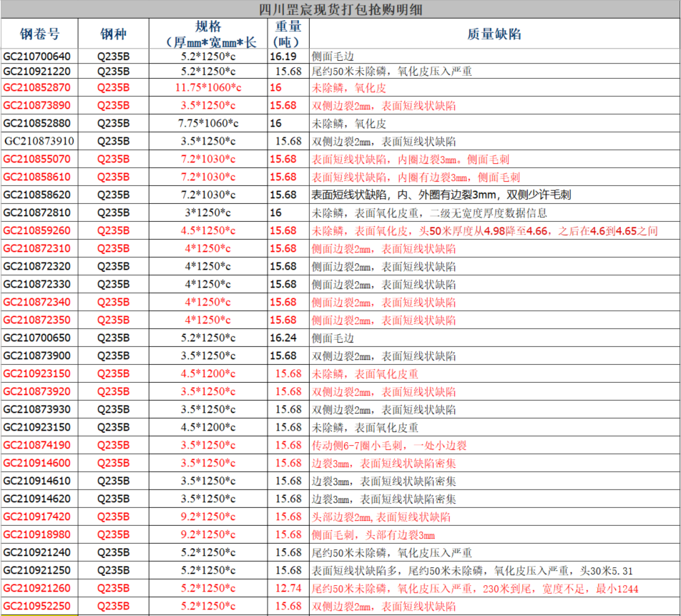Image resolution: width=681 pixels, height=616 pixels.
Task: Click coil number GC210873890
Action: 37,105
